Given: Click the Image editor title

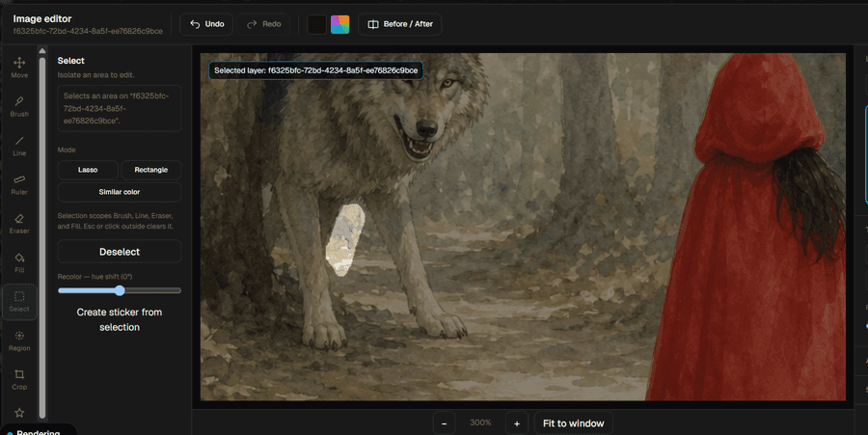Looking at the screenshot, I should click(42, 19).
